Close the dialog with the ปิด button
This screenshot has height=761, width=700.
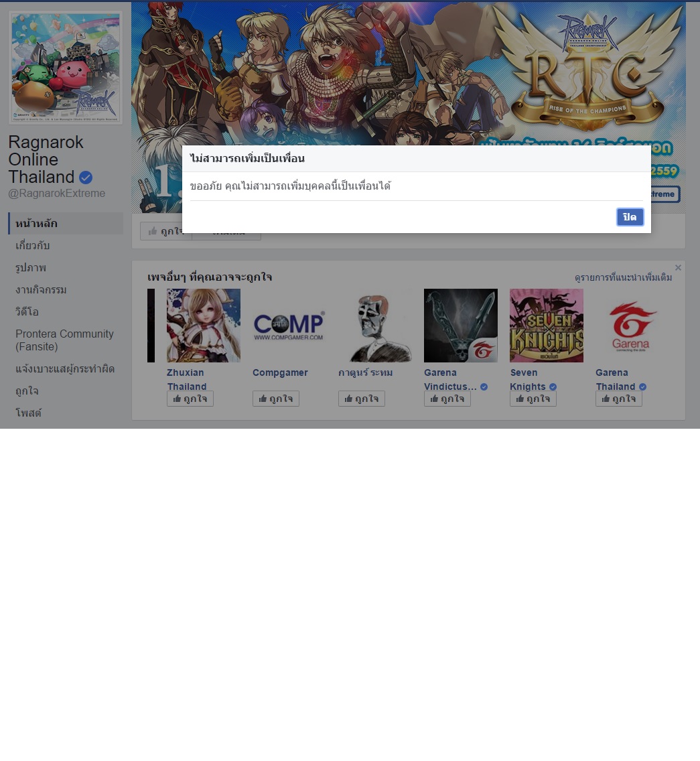[630, 217]
